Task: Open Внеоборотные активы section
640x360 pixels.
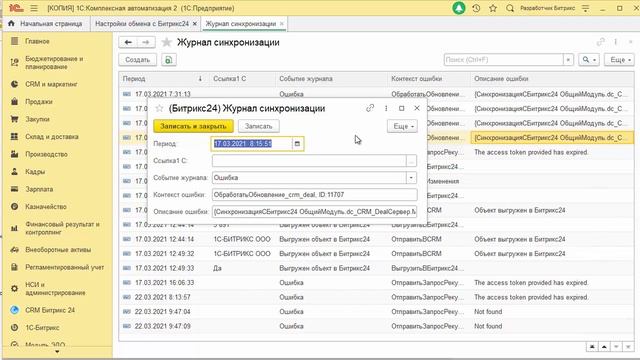Action: click(58, 250)
